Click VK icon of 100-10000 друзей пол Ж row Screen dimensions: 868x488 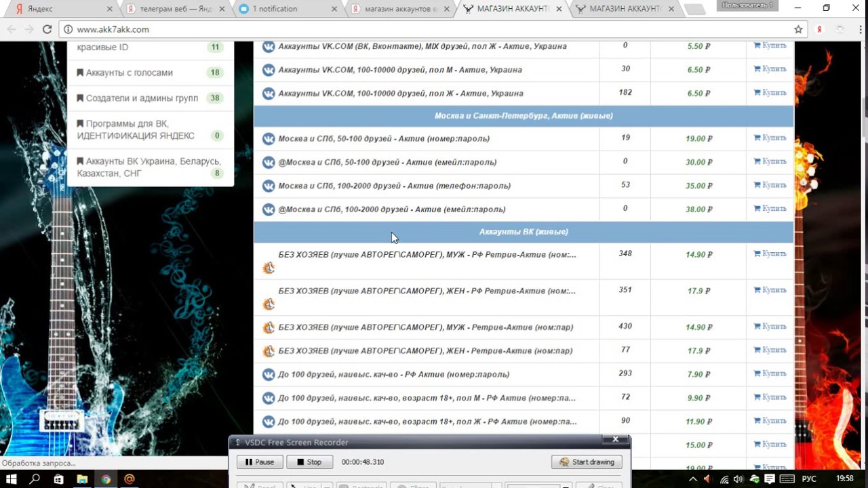click(x=269, y=94)
